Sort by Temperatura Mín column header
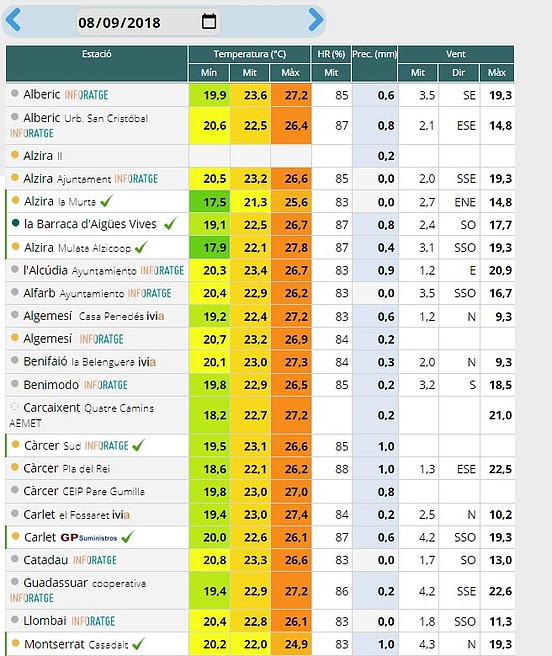The height and width of the screenshot is (656, 552). tap(209, 73)
